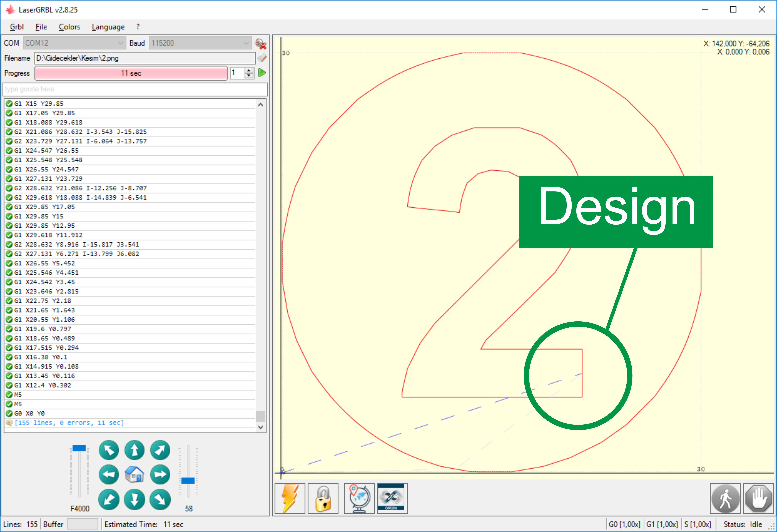Click the walking man resume button

pyautogui.click(x=725, y=498)
